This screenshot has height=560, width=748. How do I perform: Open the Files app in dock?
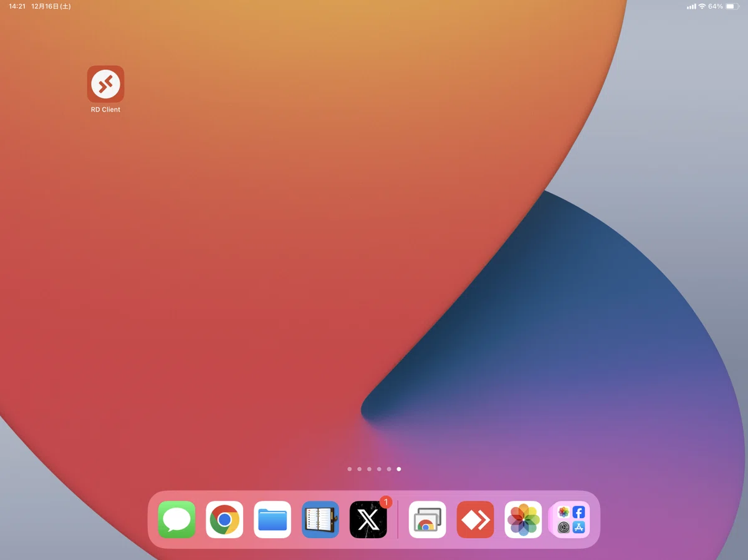point(272,520)
